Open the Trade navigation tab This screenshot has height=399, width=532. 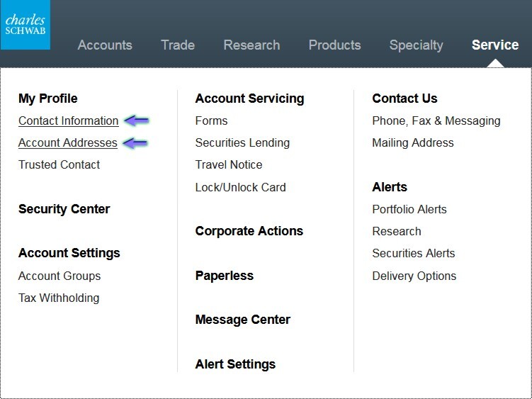[178, 45]
